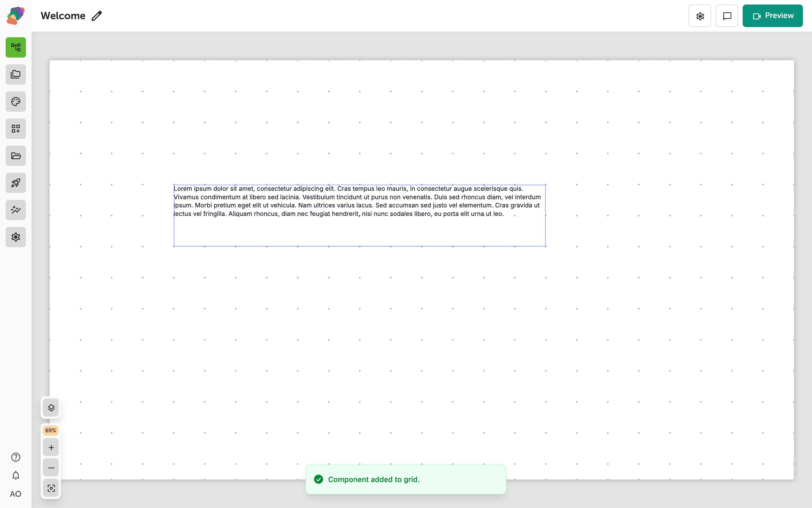The image size is (812, 508).
Task: Click the green check icon in toast
Action: 319,479
